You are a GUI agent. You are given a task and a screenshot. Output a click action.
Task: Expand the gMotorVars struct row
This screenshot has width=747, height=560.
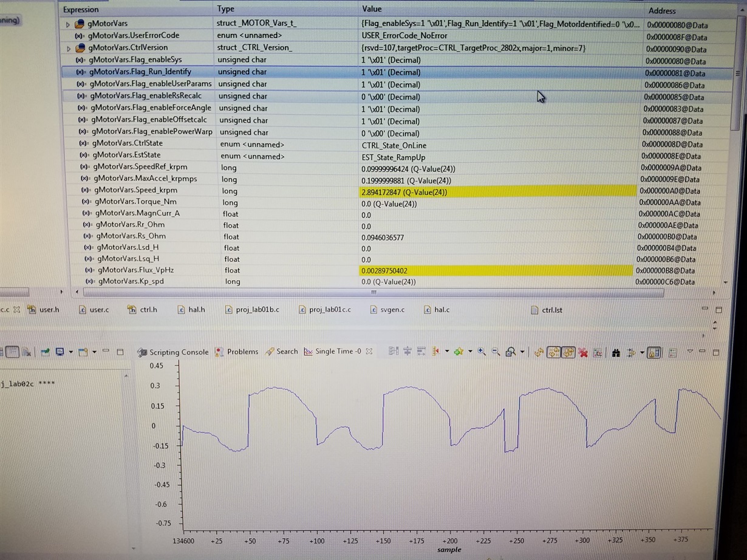68,24
